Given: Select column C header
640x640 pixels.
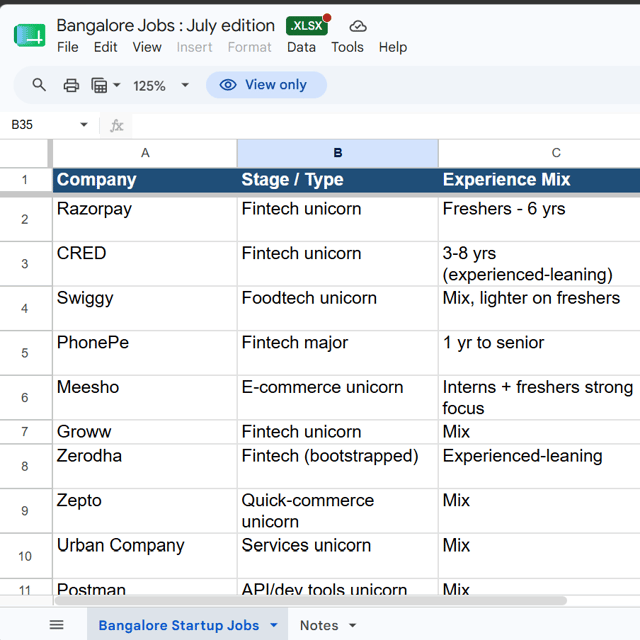Looking at the screenshot, I should (x=539, y=153).
